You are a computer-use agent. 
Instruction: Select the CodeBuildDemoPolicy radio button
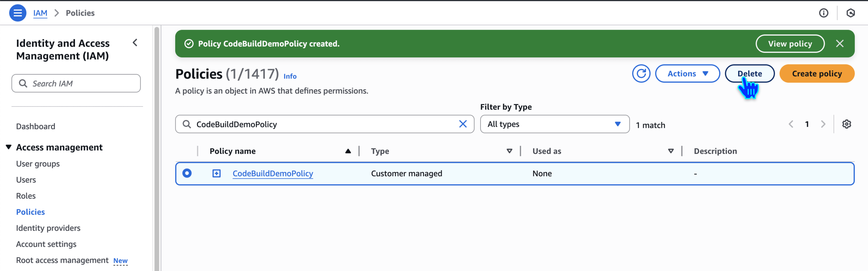(x=187, y=173)
